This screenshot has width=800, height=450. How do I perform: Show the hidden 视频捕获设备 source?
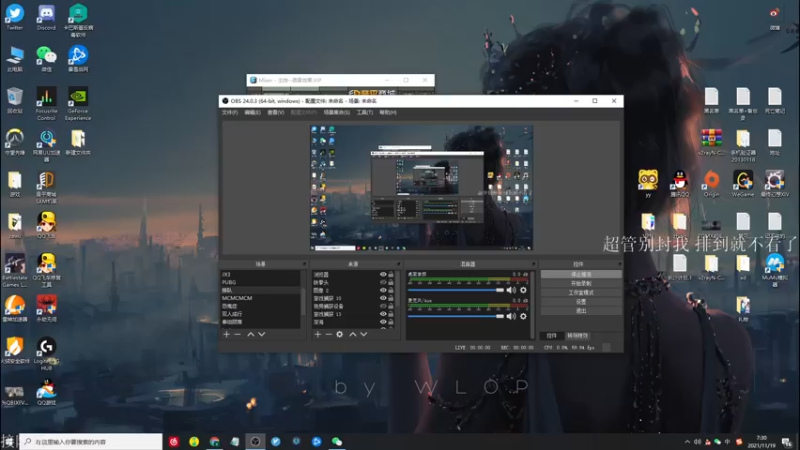(383, 306)
